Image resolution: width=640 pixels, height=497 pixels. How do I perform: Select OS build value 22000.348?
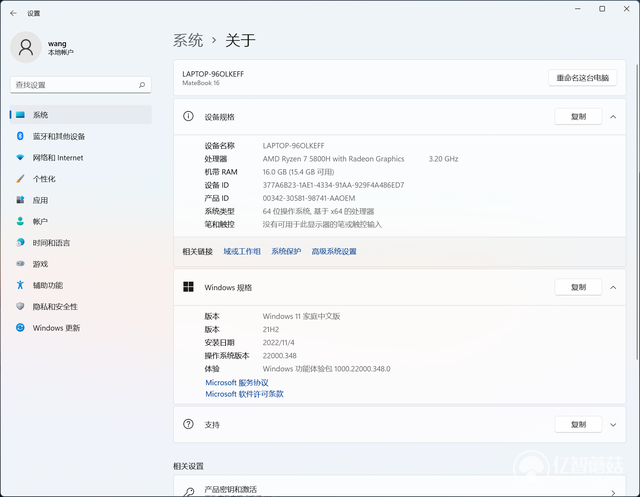tap(280, 355)
